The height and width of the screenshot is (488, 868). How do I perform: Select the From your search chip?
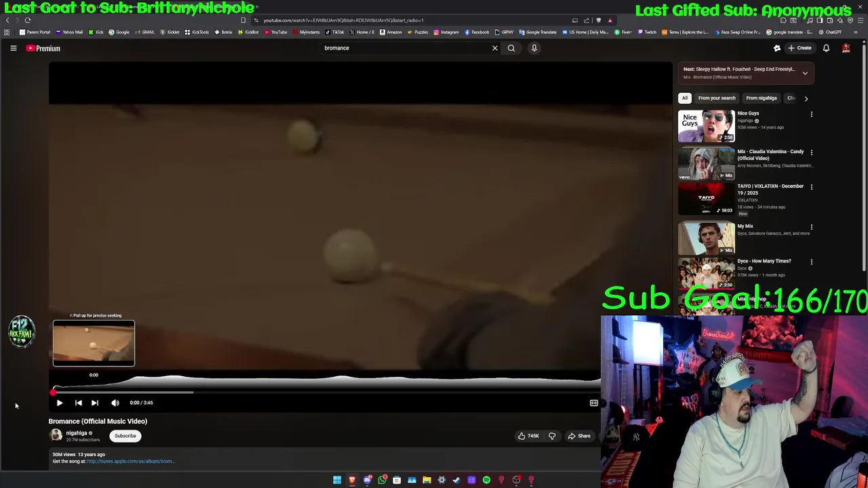pyautogui.click(x=717, y=98)
